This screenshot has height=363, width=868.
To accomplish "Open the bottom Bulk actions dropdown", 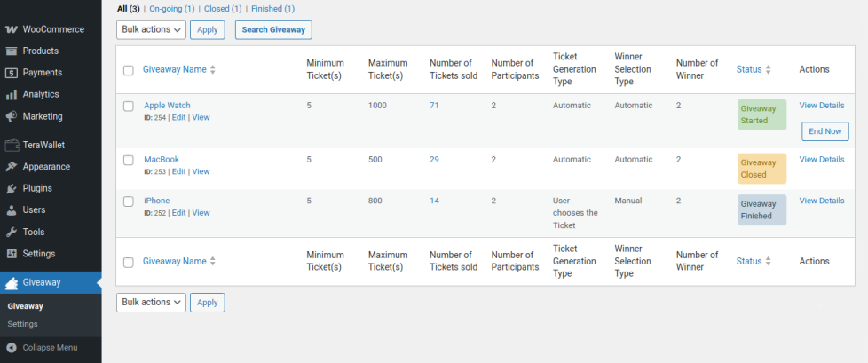I will click(151, 303).
